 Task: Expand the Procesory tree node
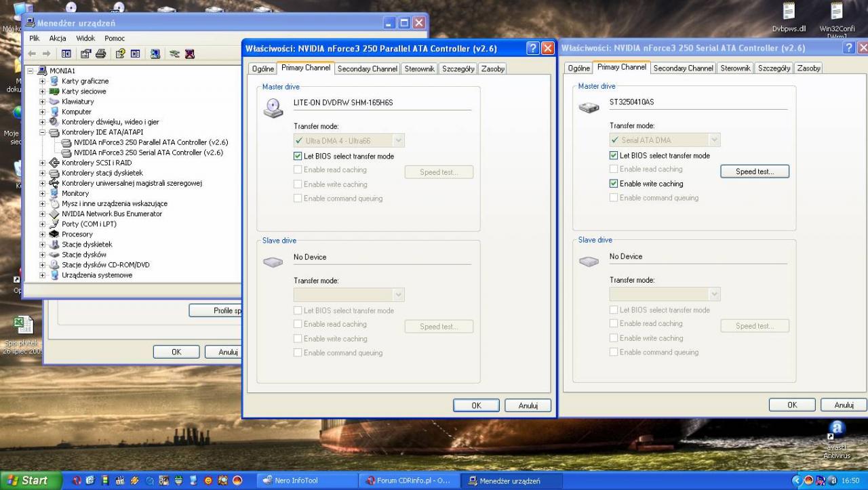[x=42, y=234]
